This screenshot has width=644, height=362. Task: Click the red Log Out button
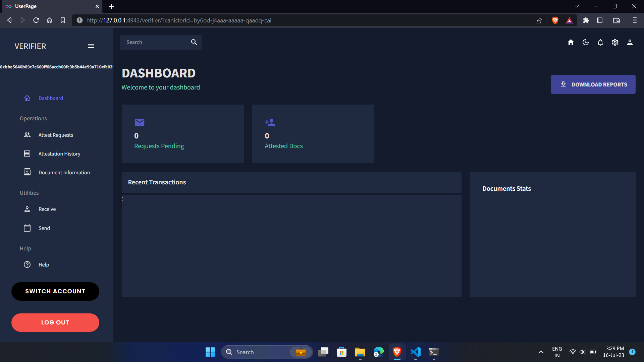(x=55, y=322)
